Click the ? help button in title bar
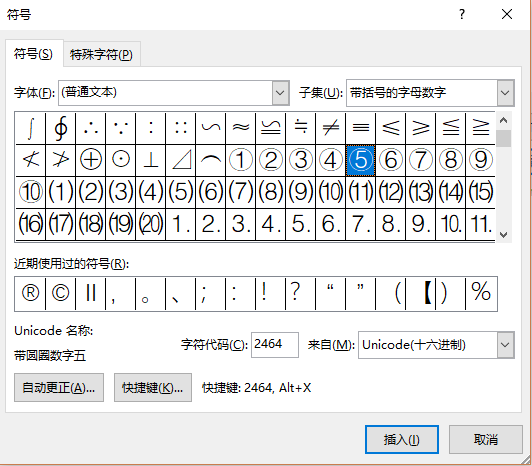Viewport: 532px width, 466px height. pyautogui.click(x=462, y=14)
